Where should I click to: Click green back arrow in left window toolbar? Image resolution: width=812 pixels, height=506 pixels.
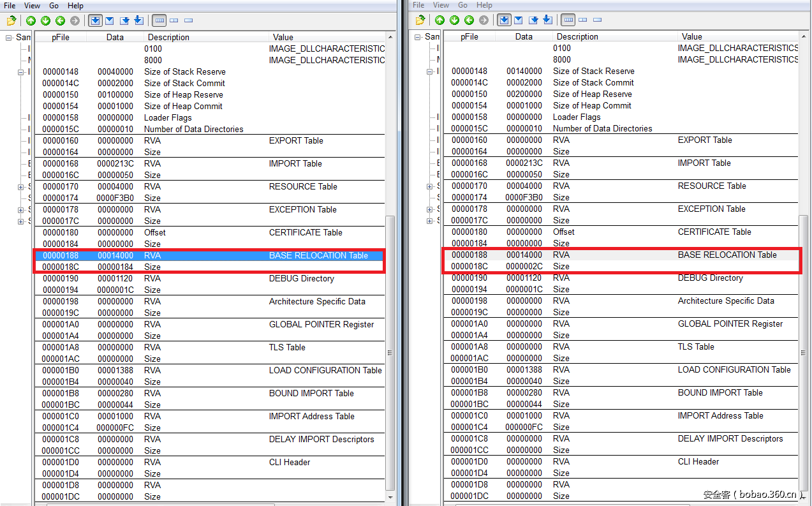coord(60,20)
